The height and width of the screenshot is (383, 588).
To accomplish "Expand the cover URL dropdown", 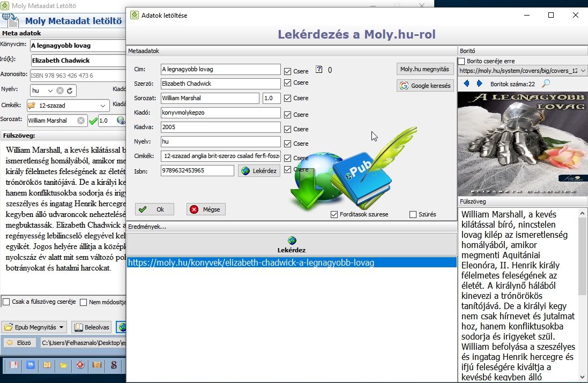I will 583,71.
